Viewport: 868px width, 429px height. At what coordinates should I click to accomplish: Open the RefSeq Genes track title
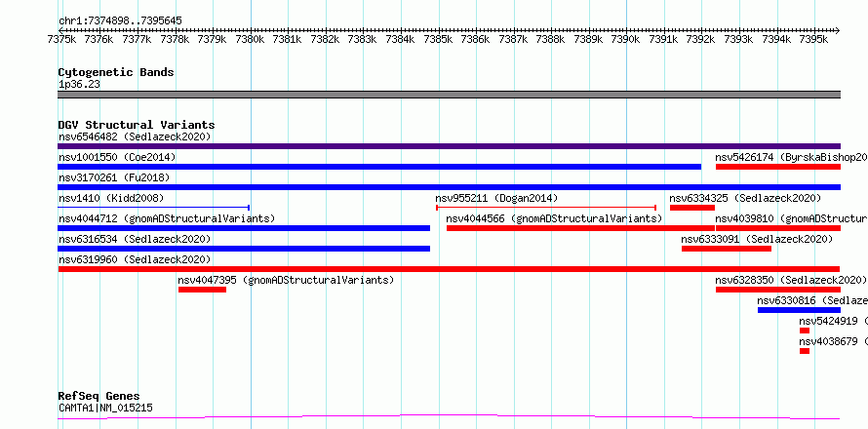99,397
